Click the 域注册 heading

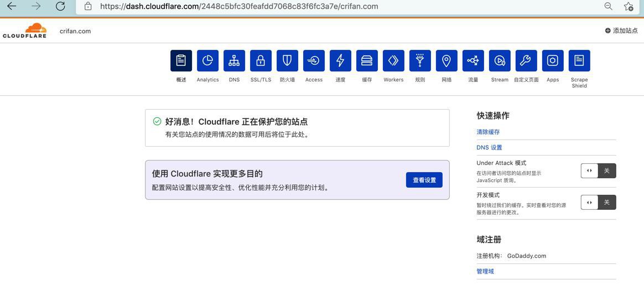click(489, 240)
